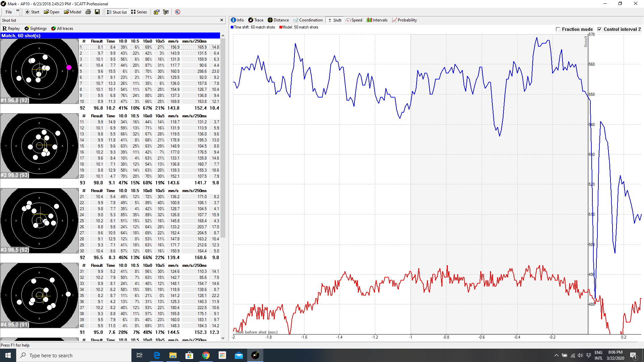Screen dimensions: 644x362
Task: Enable the Fraction mode checkbox
Action: [558, 29]
